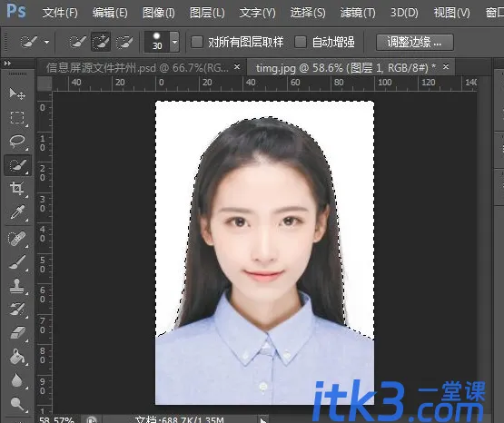Image resolution: width=504 pixels, height=423 pixels.
Task: Select the Rectangular Marquee tool
Action: (17, 118)
